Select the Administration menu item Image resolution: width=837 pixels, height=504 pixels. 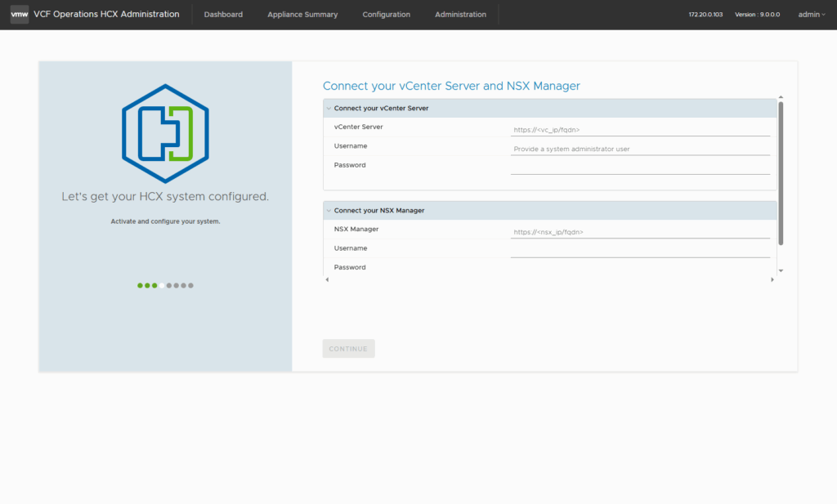pos(460,15)
